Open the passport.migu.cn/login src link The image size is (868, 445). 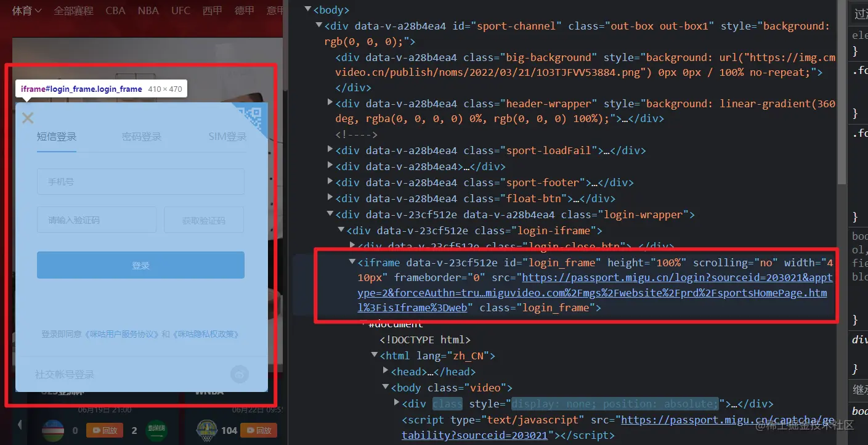(x=595, y=293)
